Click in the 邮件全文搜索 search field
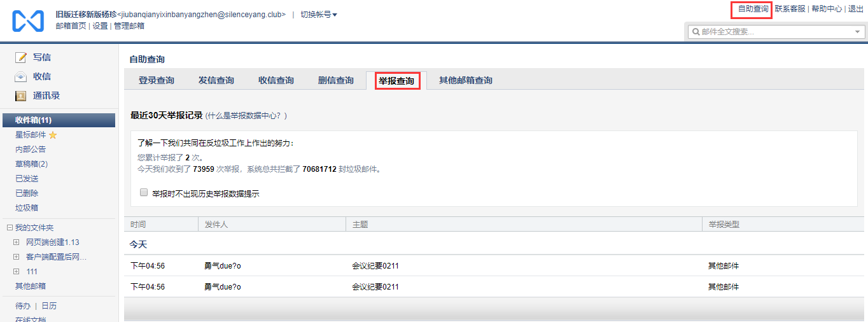 coord(773,32)
